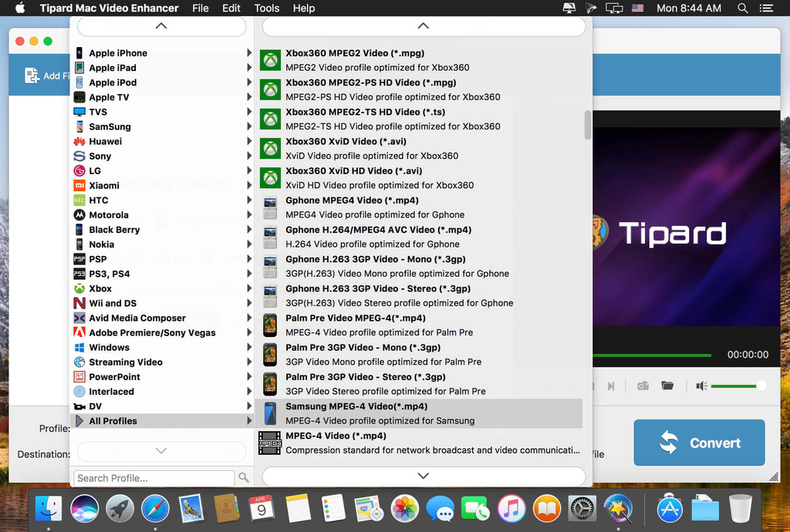Expand the All Profiles submenu
Viewport: 790px width, 532px height.
tap(123, 421)
